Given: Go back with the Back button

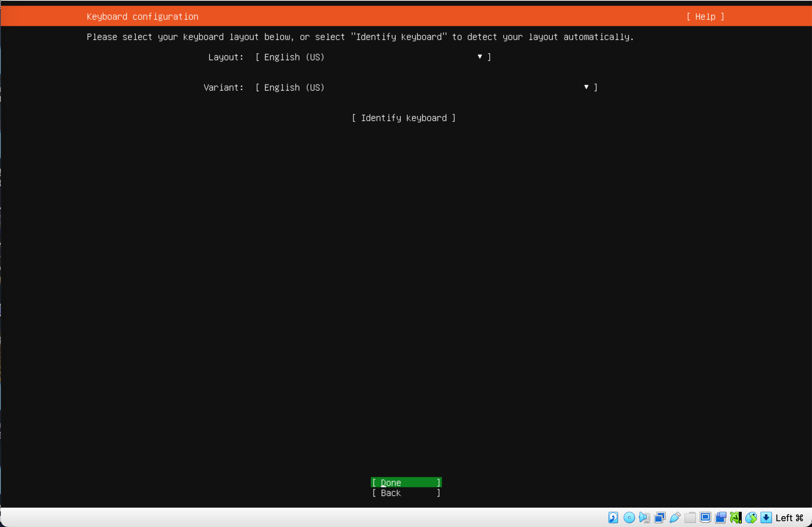Looking at the screenshot, I should click(x=406, y=493).
